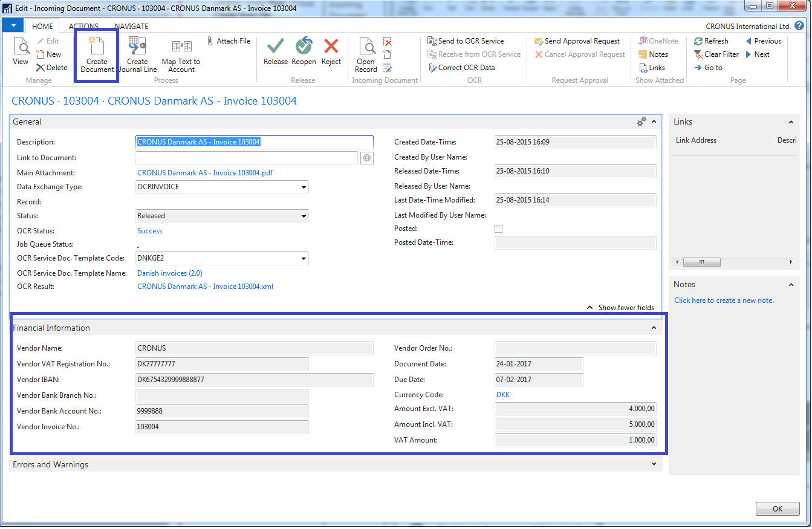Switch to the ACTIONS ribbon tab
This screenshot has height=529, width=812.
click(x=83, y=26)
